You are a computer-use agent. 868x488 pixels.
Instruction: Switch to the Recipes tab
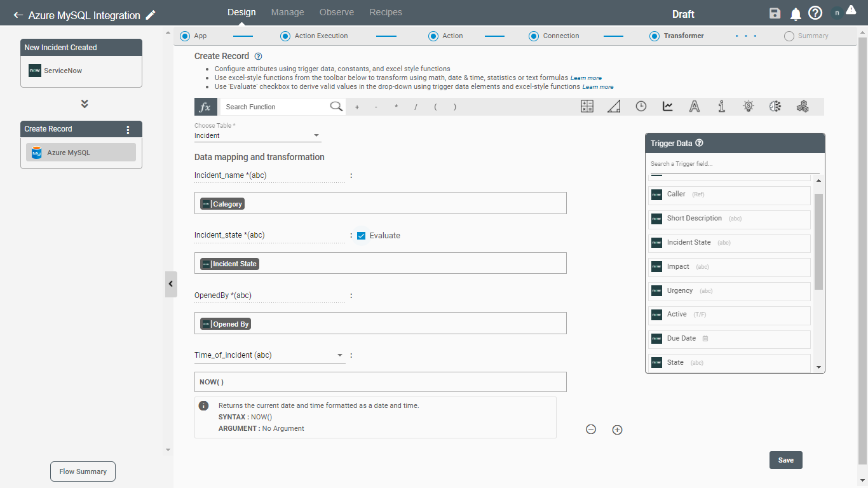pyautogui.click(x=386, y=12)
